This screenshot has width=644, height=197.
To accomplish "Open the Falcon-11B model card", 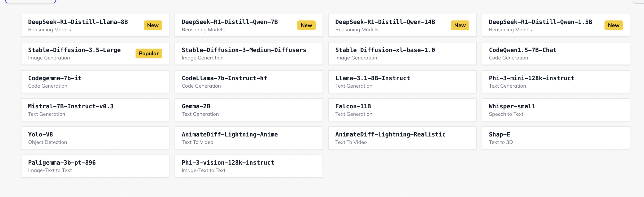I will 402,110.
